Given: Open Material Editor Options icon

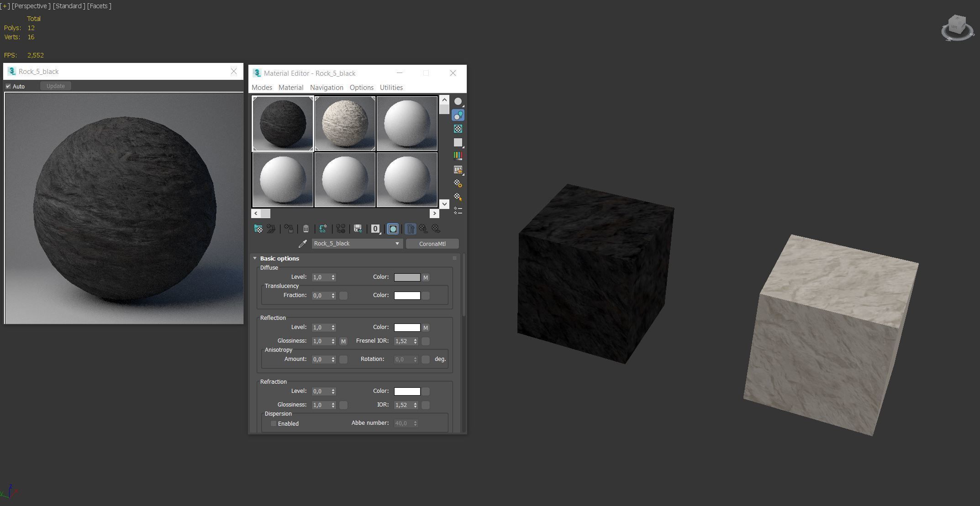Looking at the screenshot, I should tap(458, 183).
